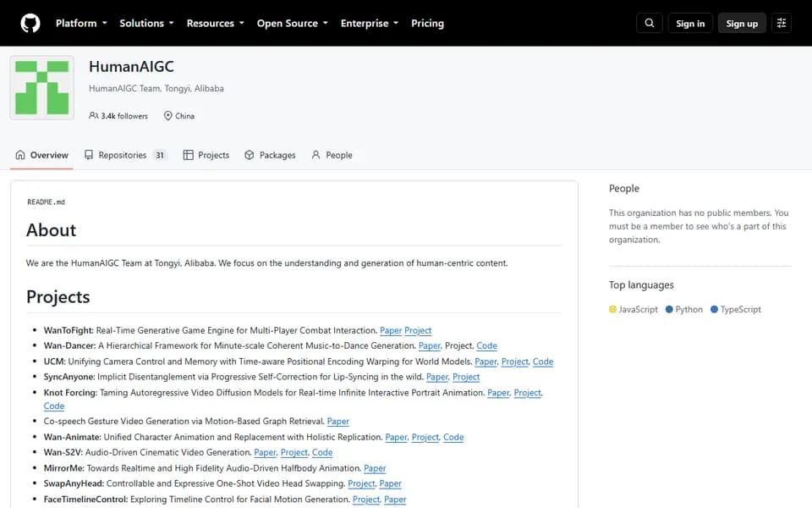Open the Knot Forcing Project link
This screenshot has width=812, height=508.
(527, 392)
